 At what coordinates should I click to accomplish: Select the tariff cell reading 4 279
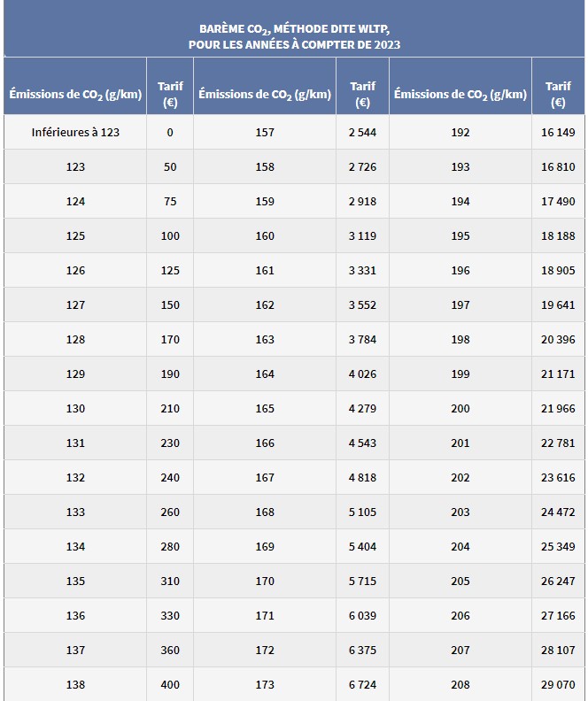(x=362, y=408)
